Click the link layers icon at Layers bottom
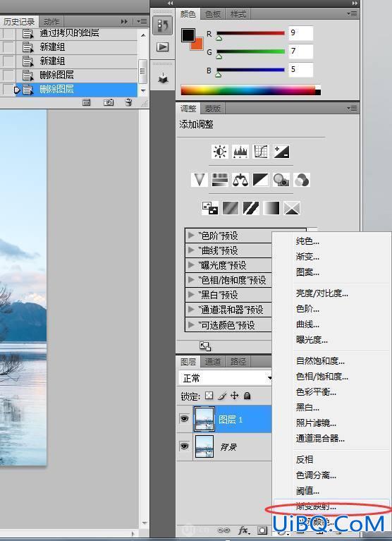392x541 pixels. coord(223,530)
